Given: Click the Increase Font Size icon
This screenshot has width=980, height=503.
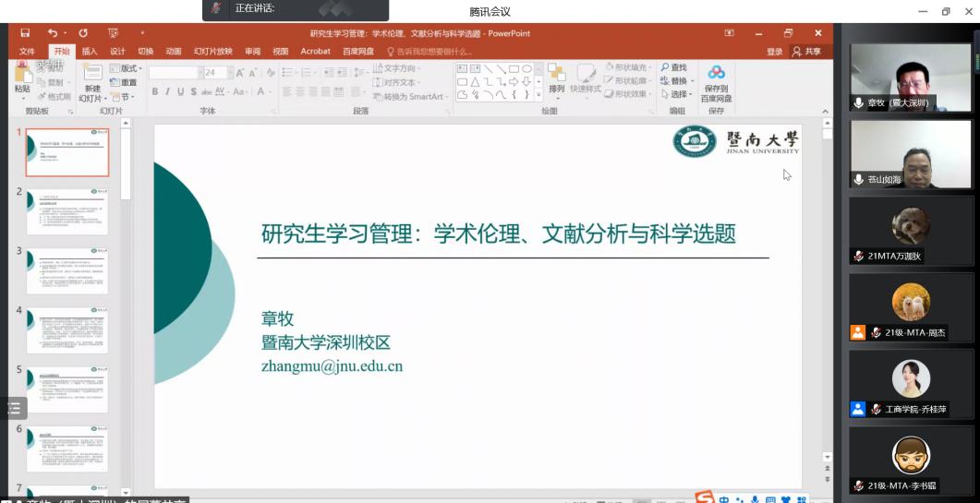Looking at the screenshot, I should pos(240,73).
